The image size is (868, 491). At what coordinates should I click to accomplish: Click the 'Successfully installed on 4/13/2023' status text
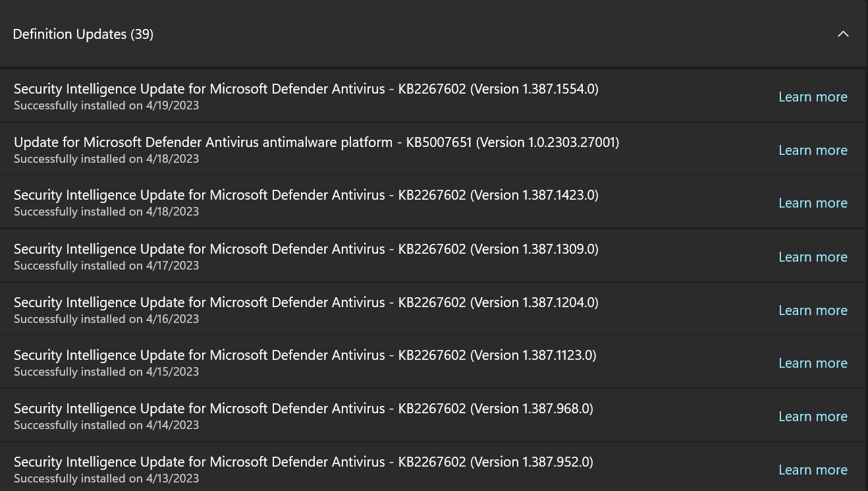pyautogui.click(x=106, y=478)
